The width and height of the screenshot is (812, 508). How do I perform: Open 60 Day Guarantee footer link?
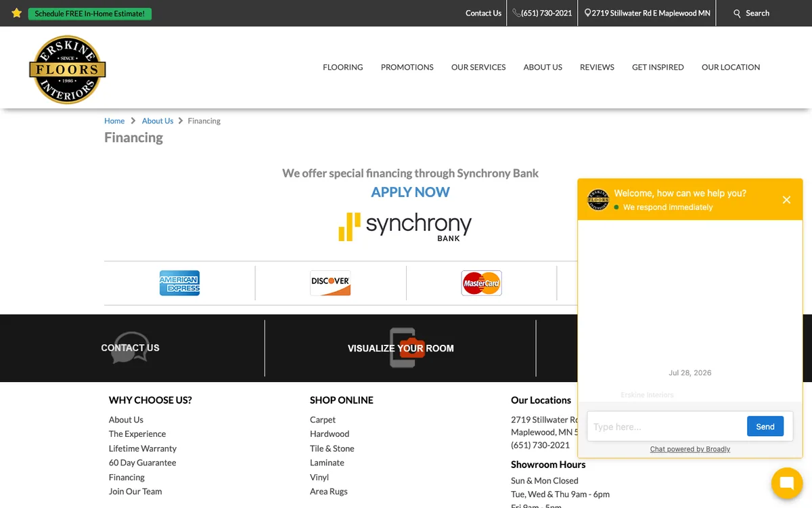pos(142,463)
